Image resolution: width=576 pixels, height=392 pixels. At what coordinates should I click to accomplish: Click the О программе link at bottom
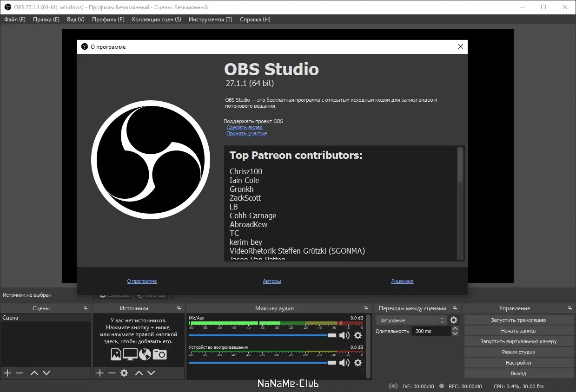tap(142, 281)
